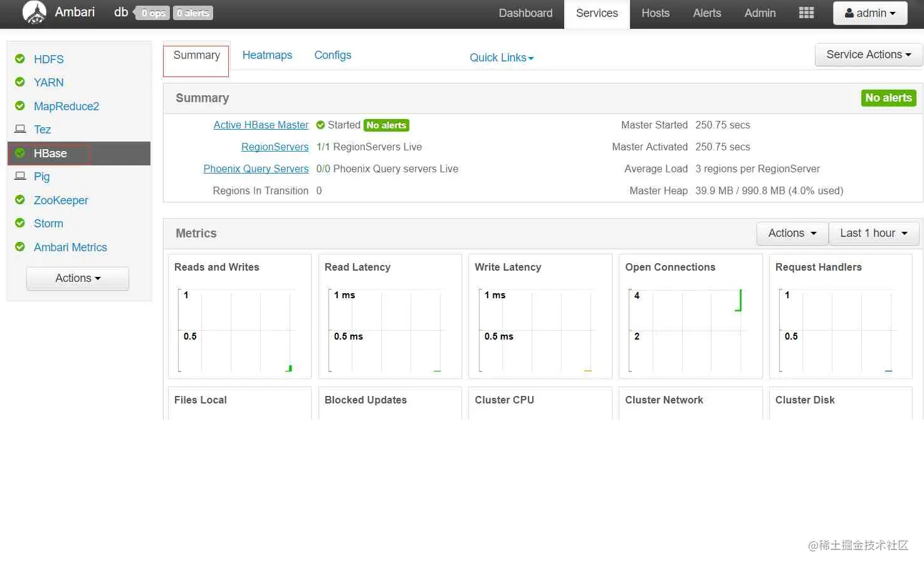This screenshot has width=924, height=567.
Task: Click the Master Heap usage value
Action: coord(769,191)
